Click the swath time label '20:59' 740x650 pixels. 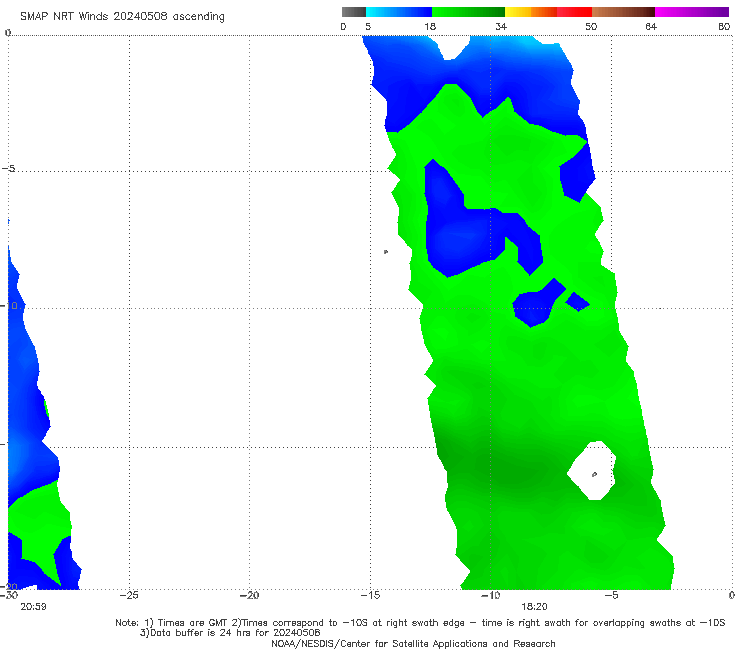pyautogui.click(x=33, y=607)
